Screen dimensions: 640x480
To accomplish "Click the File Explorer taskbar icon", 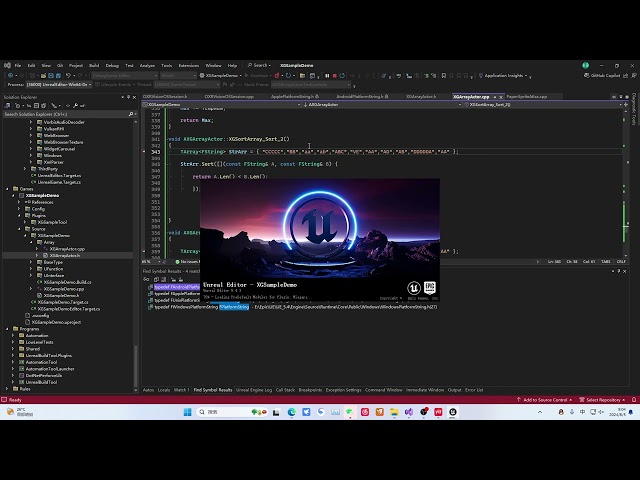I will pyautogui.click(x=394, y=412).
